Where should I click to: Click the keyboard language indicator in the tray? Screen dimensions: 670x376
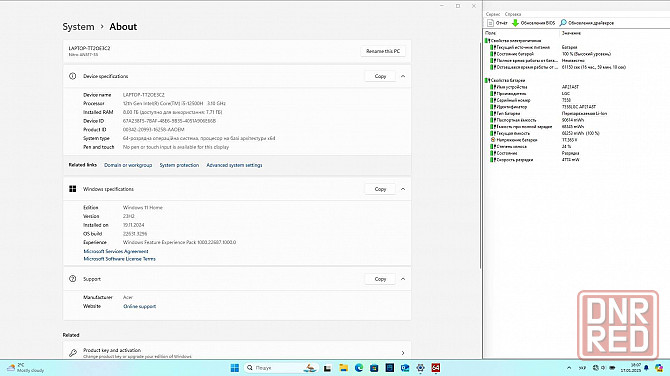point(582,368)
